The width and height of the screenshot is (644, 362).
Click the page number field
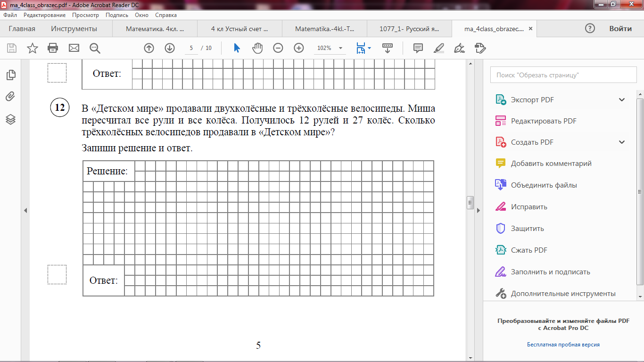click(192, 48)
